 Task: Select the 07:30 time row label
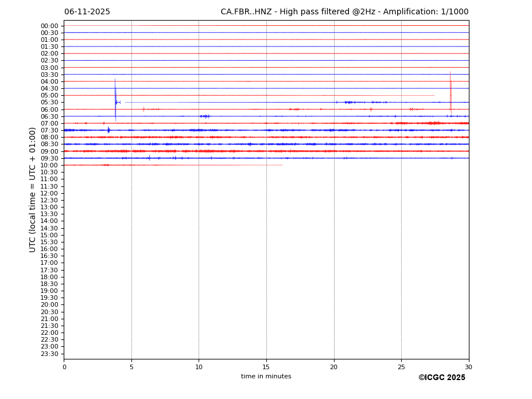pos(49,130)
